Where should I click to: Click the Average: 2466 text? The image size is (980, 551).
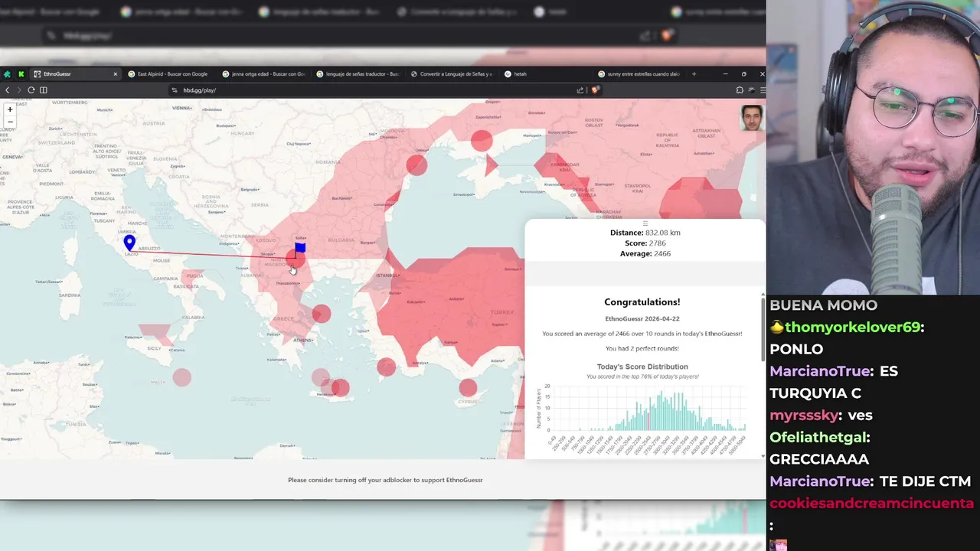(645, 253)
